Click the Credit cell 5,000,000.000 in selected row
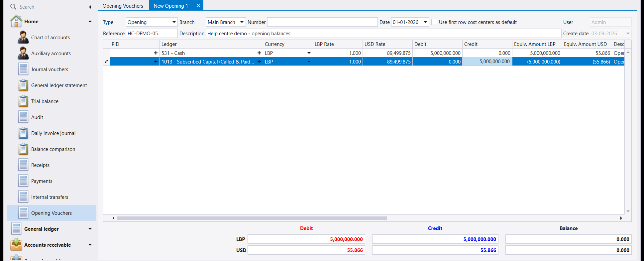This screenshot has height=261, width=644. coord(487,62)
